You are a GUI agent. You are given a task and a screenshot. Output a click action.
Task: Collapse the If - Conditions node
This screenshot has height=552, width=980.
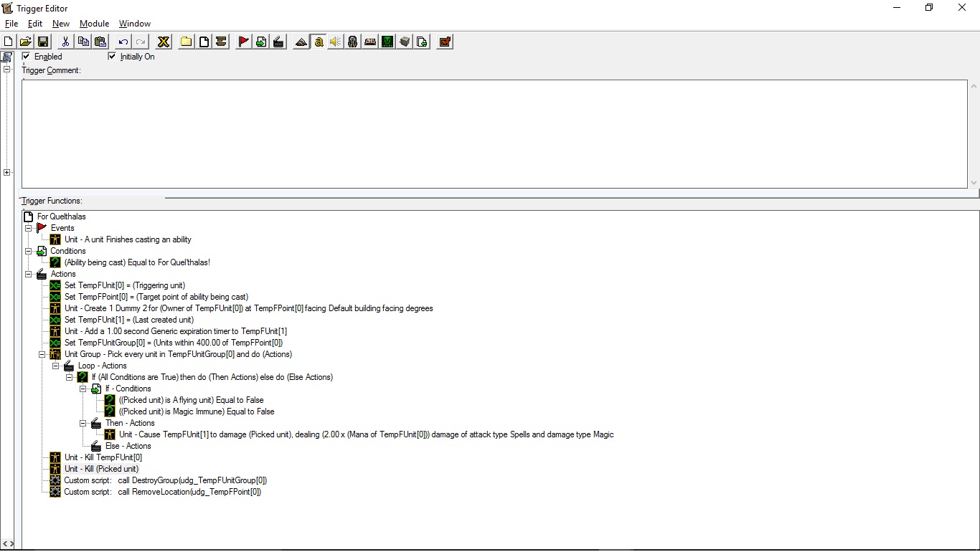(83, 389)
